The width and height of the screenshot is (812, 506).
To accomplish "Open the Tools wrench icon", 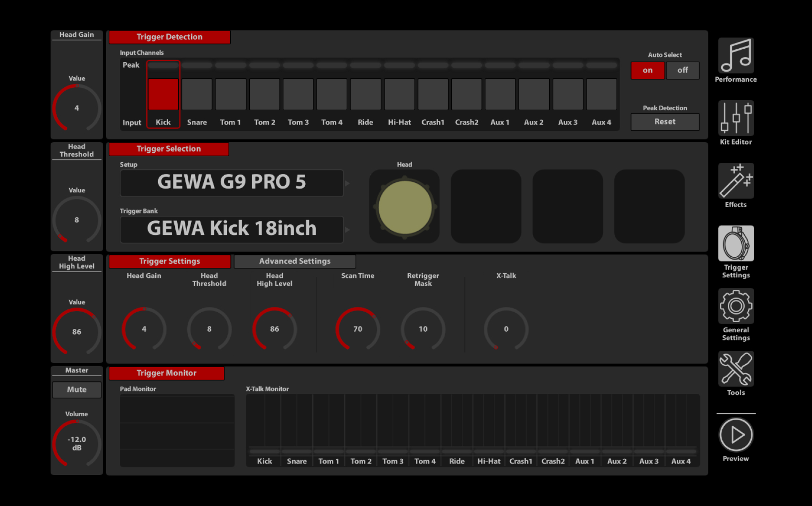I will (736, 369).
